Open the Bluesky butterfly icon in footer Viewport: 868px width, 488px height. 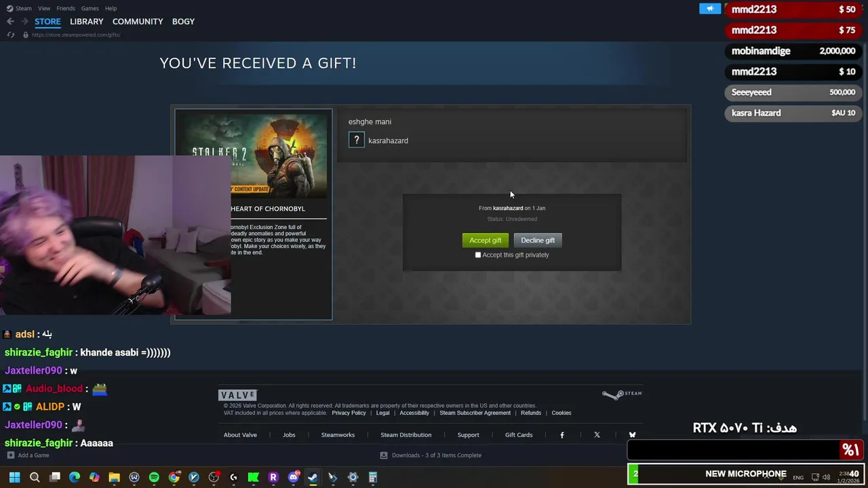632,435
